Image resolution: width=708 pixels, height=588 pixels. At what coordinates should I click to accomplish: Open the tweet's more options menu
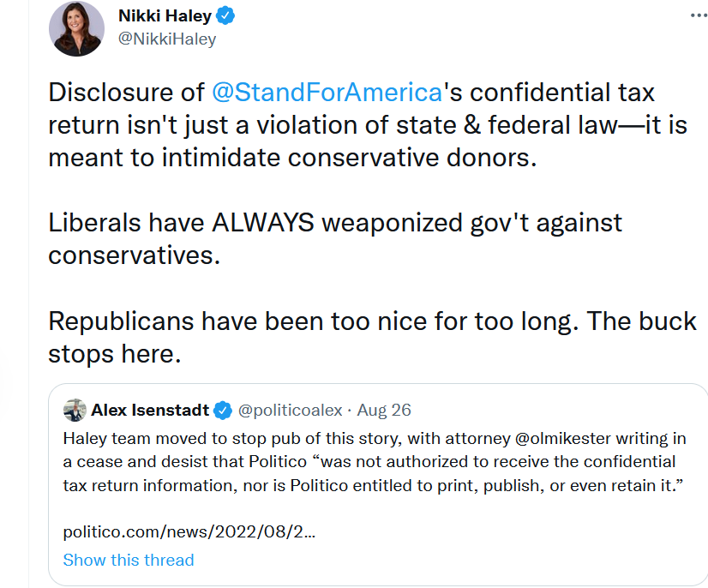[699, 15]
